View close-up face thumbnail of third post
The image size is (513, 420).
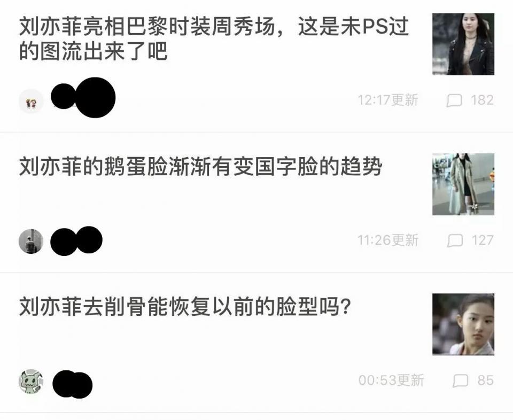point(463,324)
